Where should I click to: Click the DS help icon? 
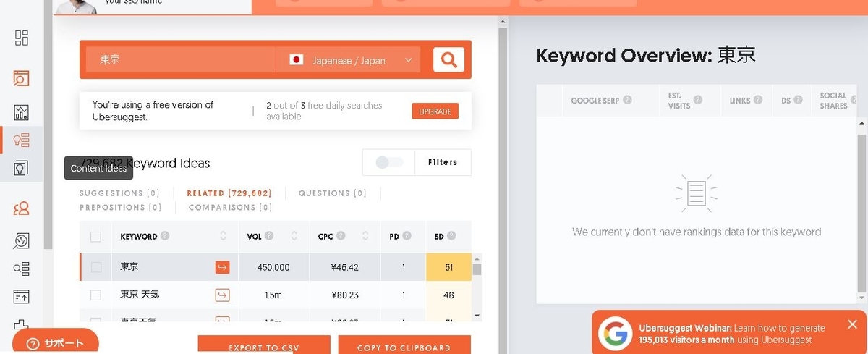pyautogui.click(x=799, y=101)
